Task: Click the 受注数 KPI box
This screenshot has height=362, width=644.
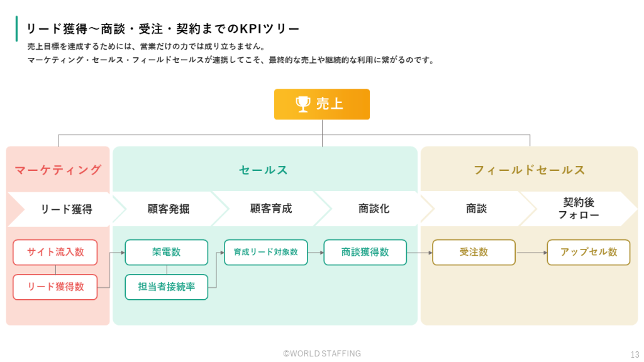Action: click(x=474, y=252)
